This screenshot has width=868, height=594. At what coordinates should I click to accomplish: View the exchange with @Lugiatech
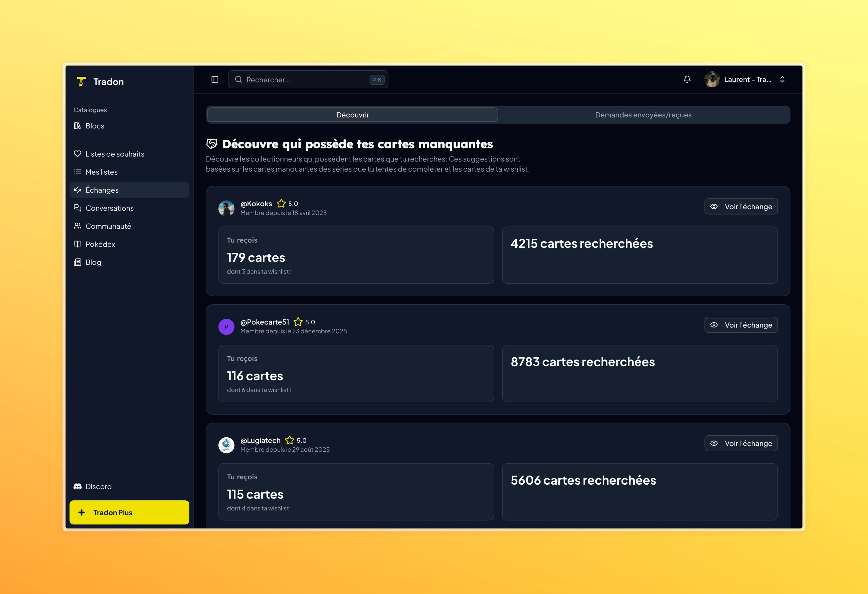(741, 443)
